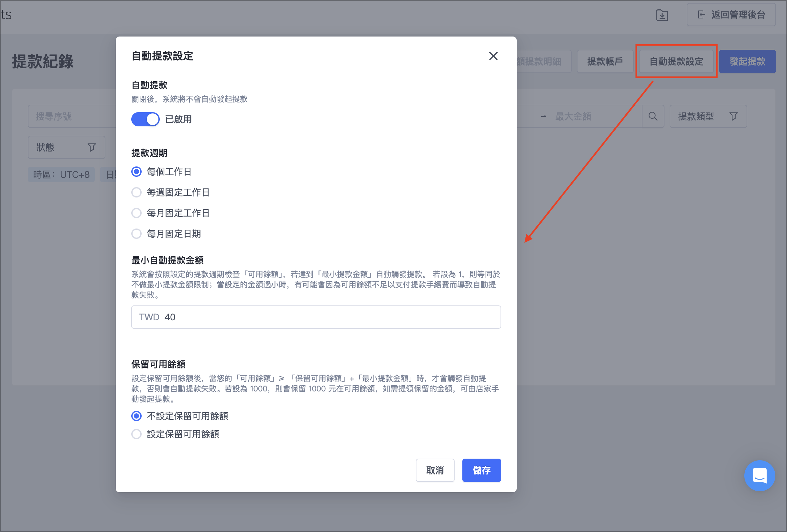Save settings with 儲存 button
The image size is (787, 532).
(481, 470)
